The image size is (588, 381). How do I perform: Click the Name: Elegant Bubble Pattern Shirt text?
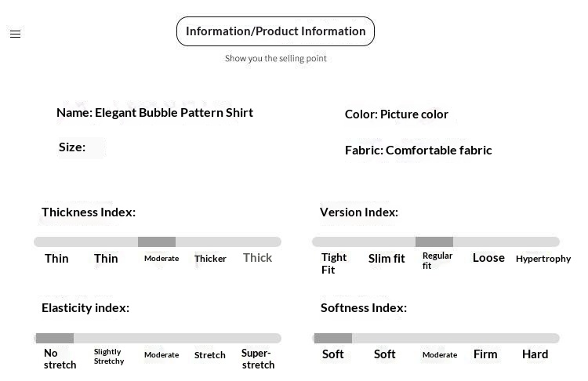click(x=154, y=112)
